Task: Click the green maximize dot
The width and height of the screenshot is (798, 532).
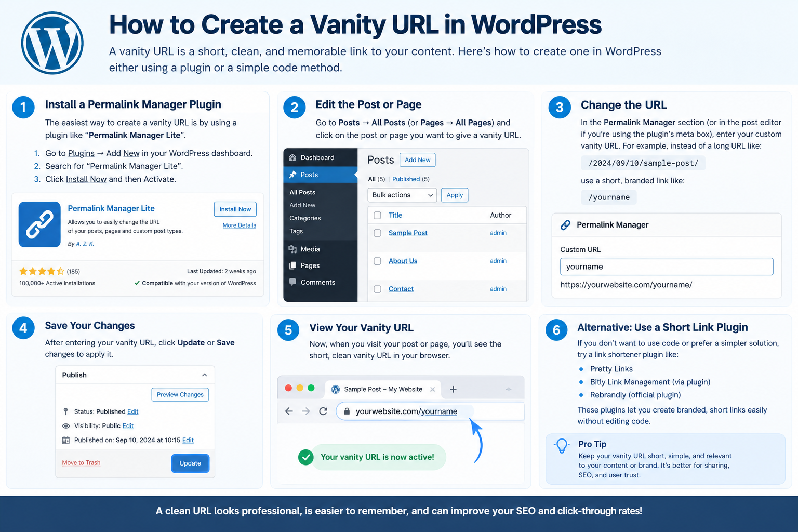Action: (311, 388)
